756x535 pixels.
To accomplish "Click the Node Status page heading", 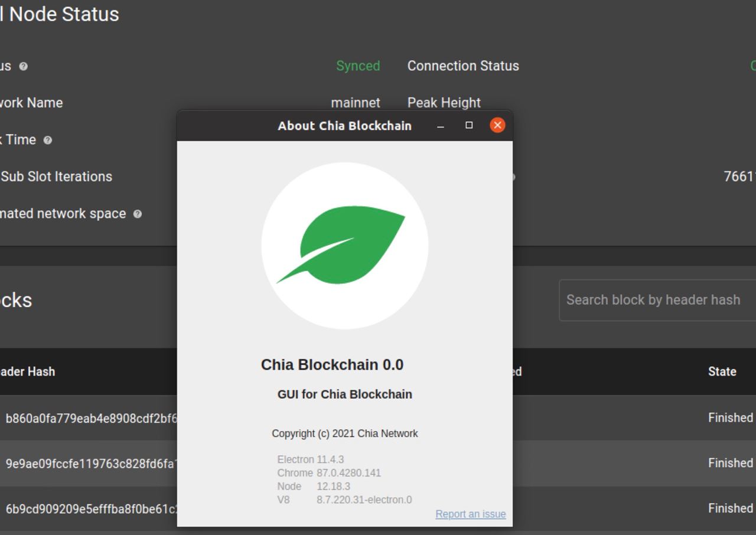I will (x=60, y=14).
